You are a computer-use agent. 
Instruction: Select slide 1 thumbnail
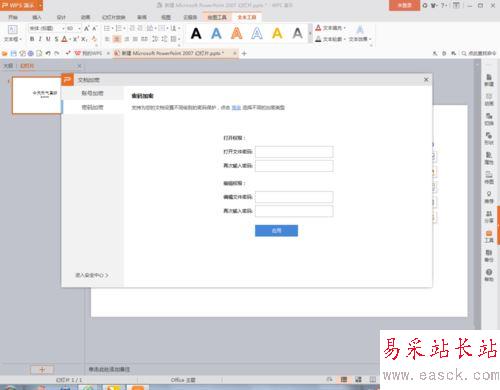click(36, 95)
